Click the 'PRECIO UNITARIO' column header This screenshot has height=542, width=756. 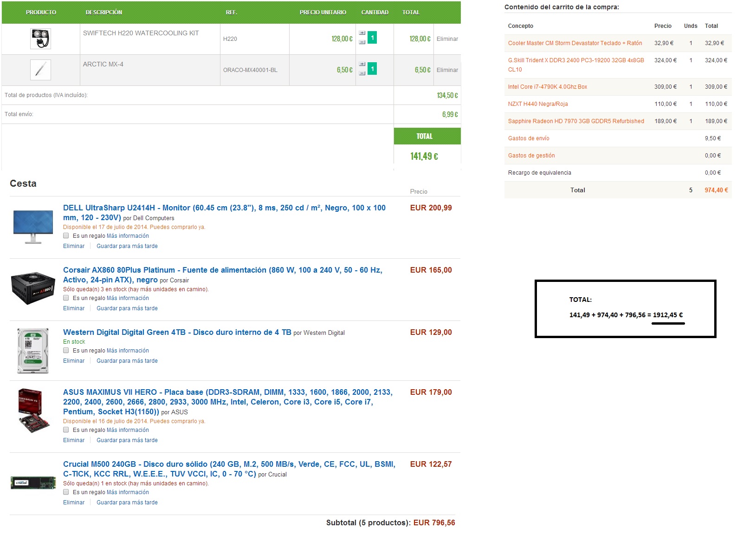pyautogui.click(x=323, y=13)
